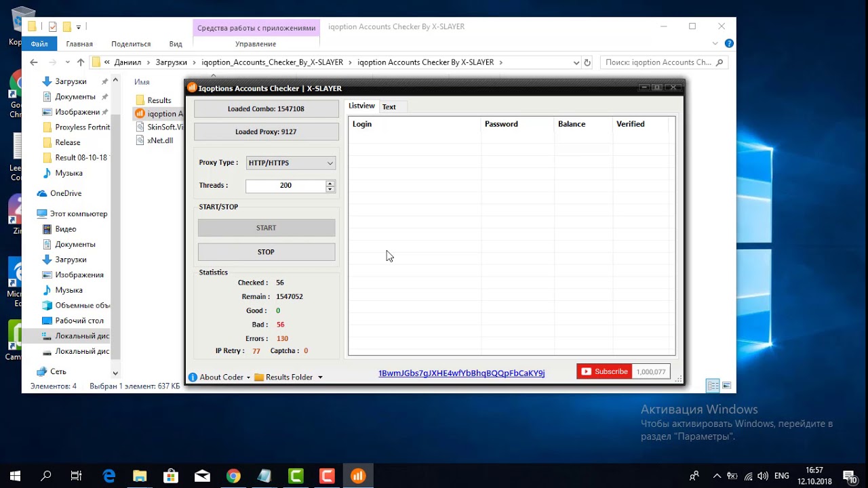Select the SkinSoft.Vi file
The width and height of the screenshot is (868, 488).
(x=165, y=127)
